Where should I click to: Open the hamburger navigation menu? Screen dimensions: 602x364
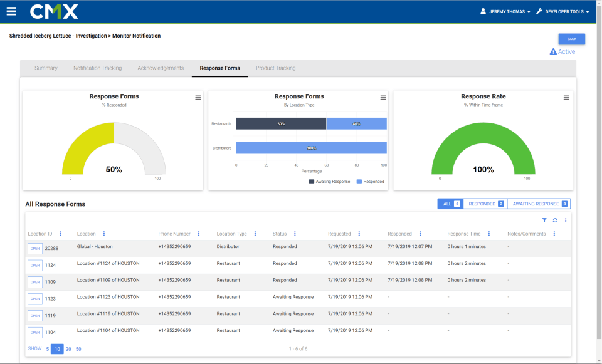coord(11,11)
